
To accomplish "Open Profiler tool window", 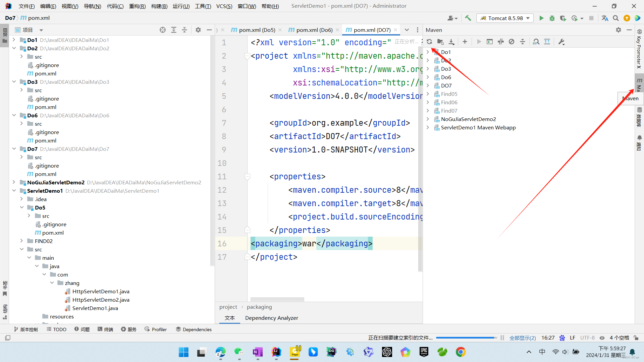I will [x=156, y=329].
